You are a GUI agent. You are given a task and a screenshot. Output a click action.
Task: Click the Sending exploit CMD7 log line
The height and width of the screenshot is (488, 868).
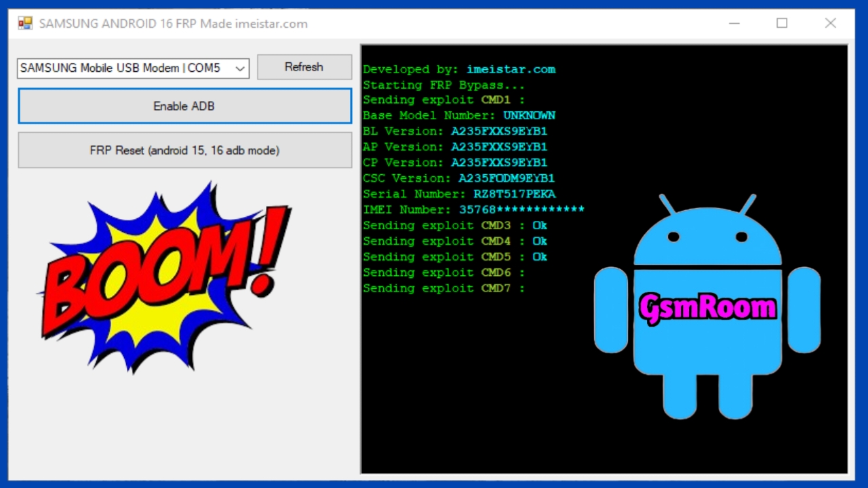(x=443, y=288)
